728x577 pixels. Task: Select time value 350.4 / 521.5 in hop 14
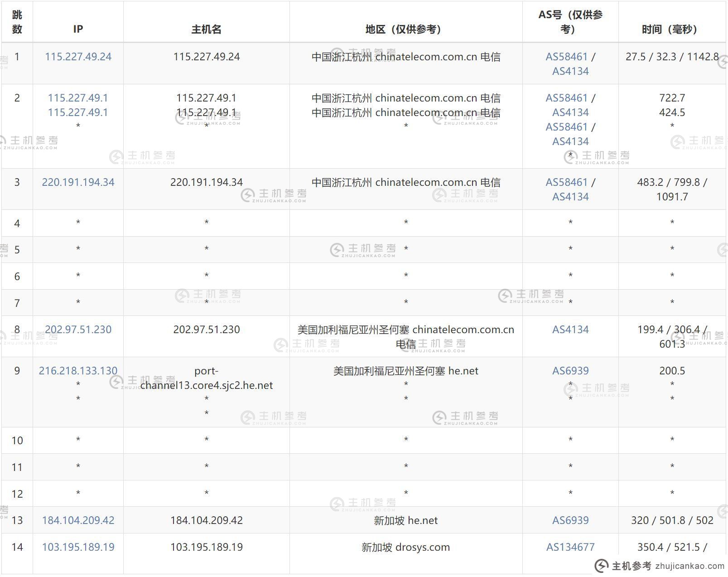(672, 547)
